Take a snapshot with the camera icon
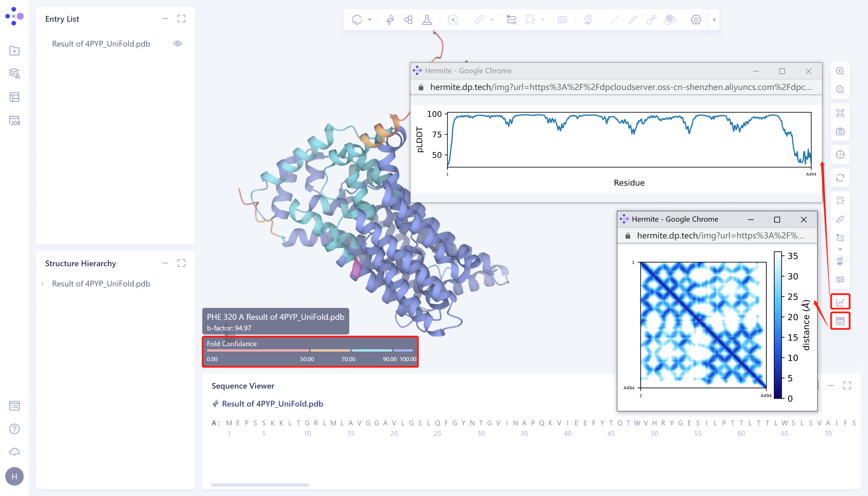Screen dimensions: 868x496 840,131
